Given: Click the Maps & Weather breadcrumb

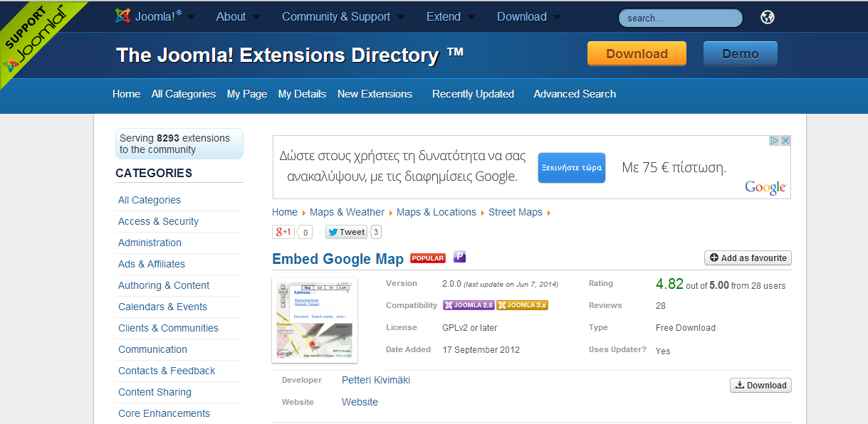Looking at the screenshot, I should [x=347, y=212].
